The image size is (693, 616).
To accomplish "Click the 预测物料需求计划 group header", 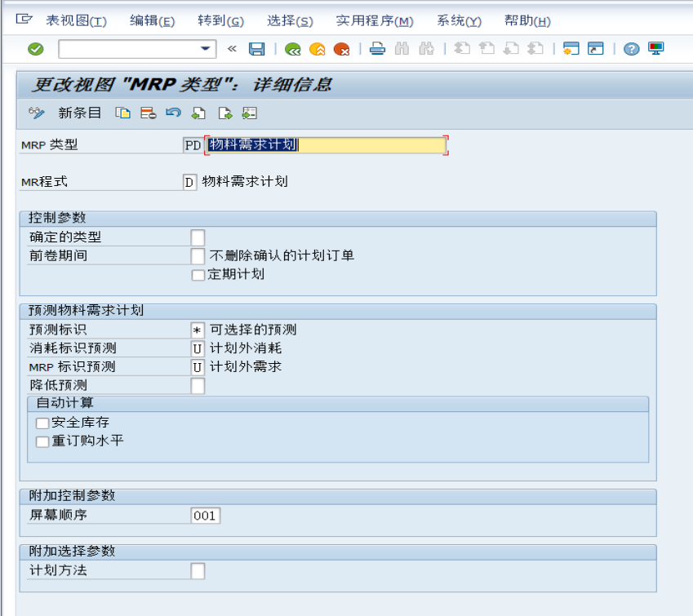I will (338, 311).
